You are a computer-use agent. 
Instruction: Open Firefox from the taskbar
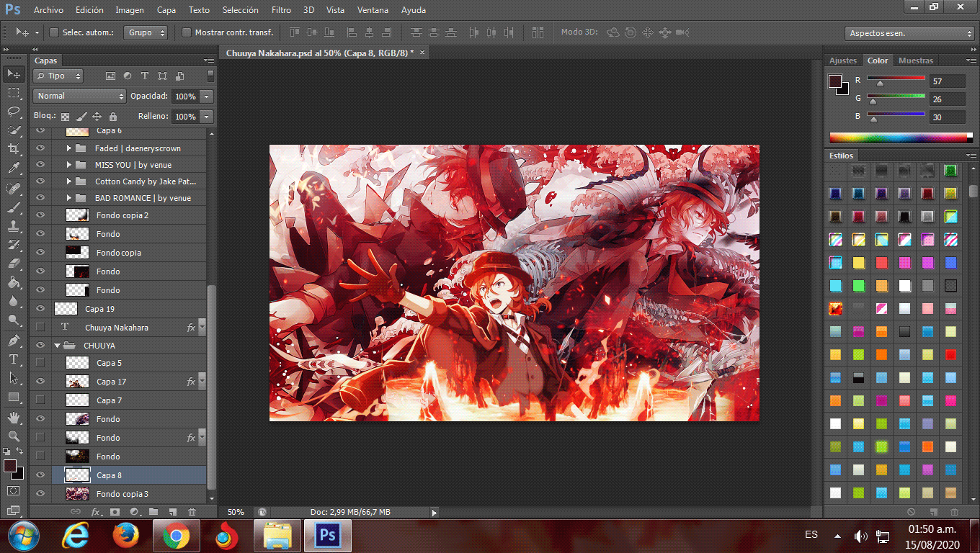[125, 536]
